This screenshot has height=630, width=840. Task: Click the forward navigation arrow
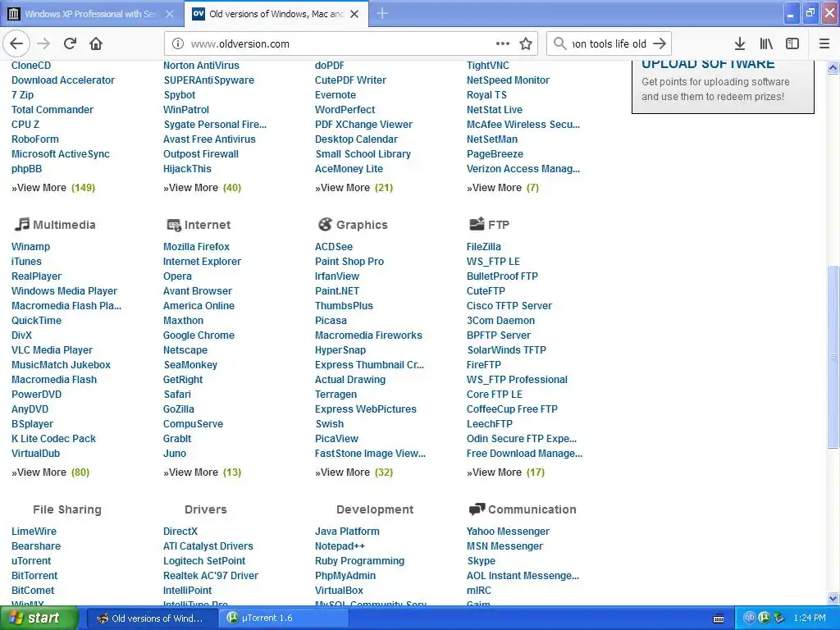(44, 43)
